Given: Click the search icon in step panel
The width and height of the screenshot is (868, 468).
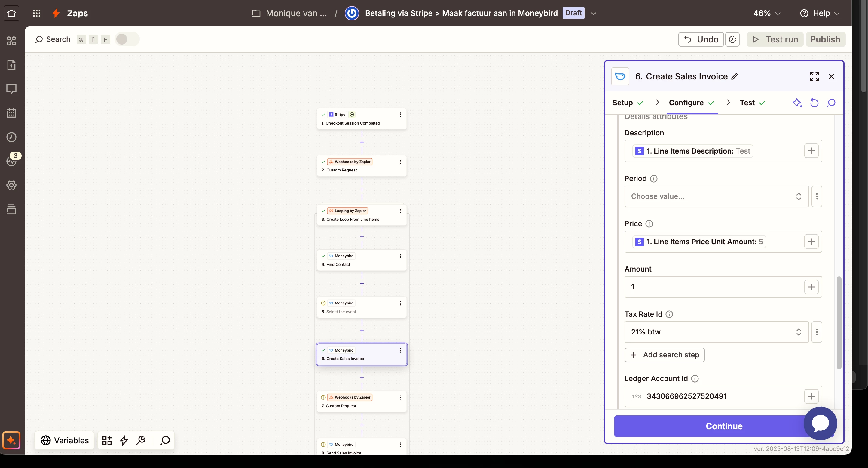Looking at the screenshot, I should 831,103.
